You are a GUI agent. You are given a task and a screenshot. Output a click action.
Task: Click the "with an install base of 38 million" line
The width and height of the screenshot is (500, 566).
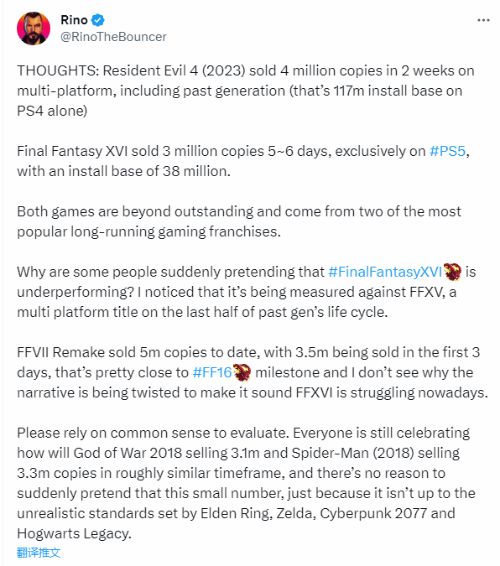point(123,171)
